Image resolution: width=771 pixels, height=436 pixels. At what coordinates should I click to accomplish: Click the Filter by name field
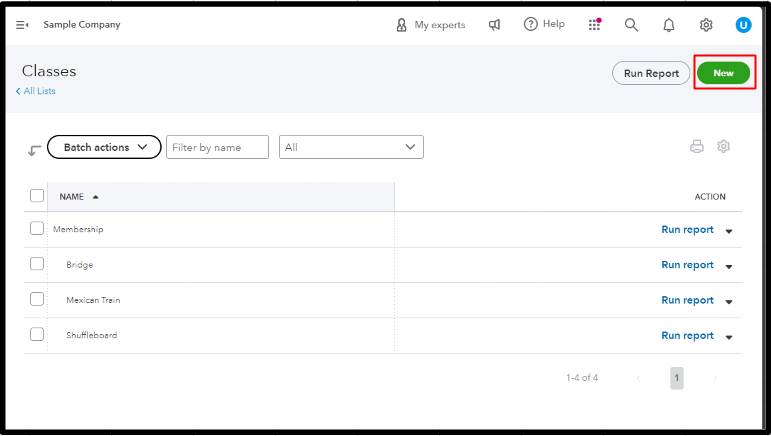pos(217,147)
